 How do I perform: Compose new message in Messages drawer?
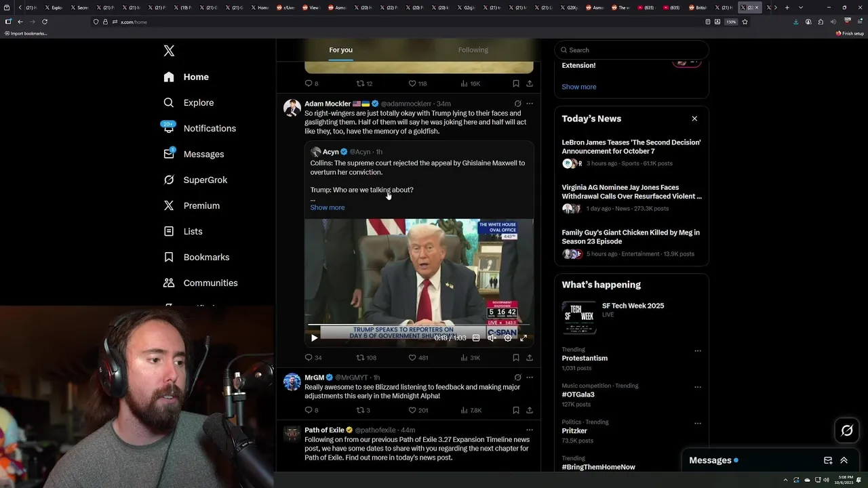click(828, 460)
